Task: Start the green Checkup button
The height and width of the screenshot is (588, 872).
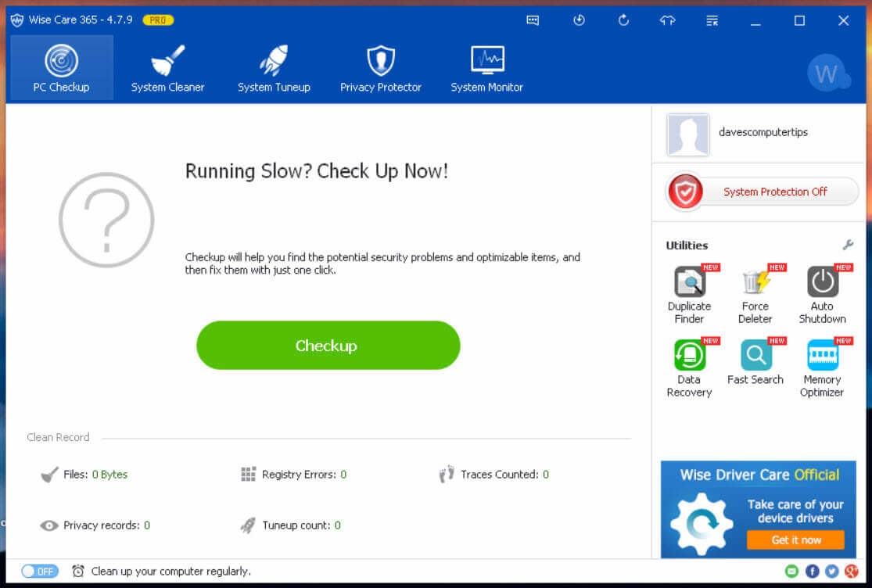Action: (328, 345)
